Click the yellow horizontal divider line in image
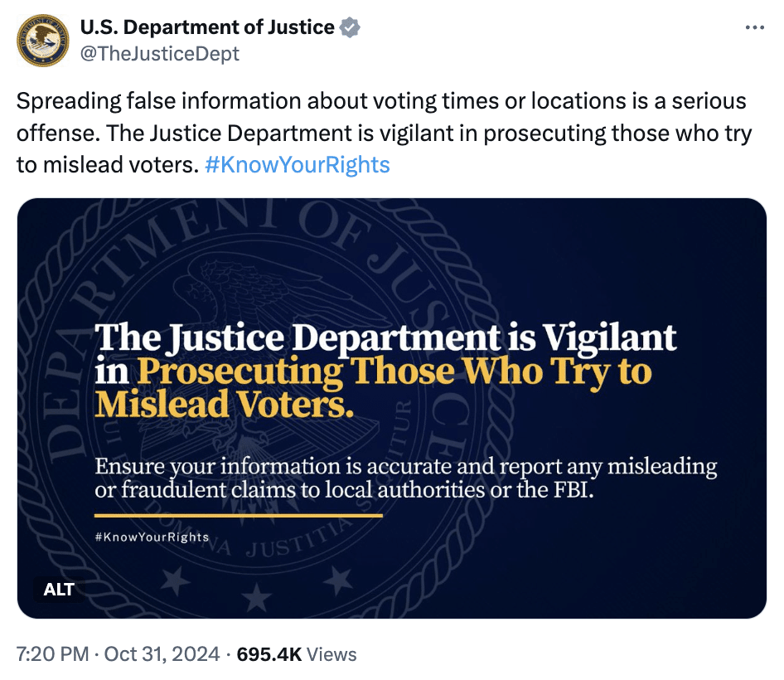Image resolution: width=784 pixels, height=680 pixels. click(239, 515)
